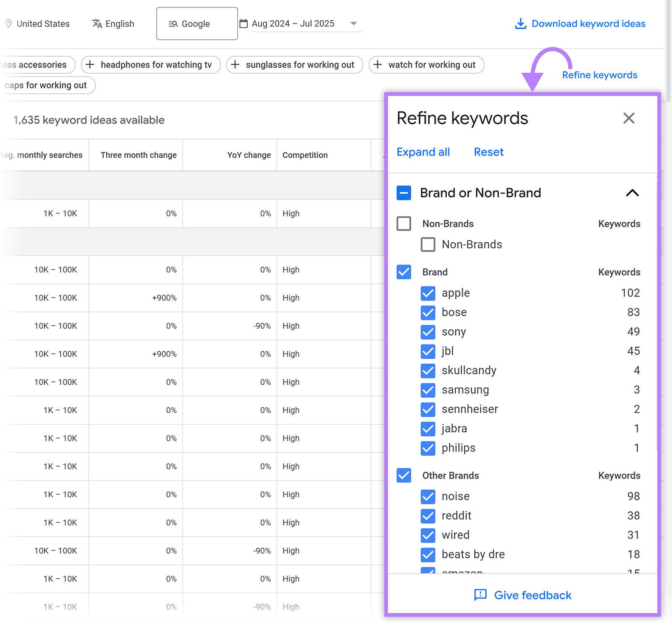Click the search engine icon next to Google
The width and height of the screenshot is (672, 625).
click(172, 24)
